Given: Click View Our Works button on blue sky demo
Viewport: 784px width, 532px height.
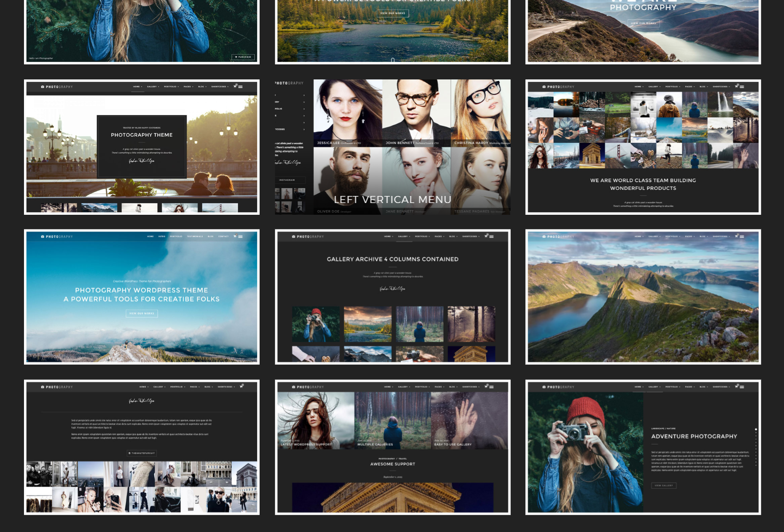Looking at the screenshot, I should click(x=142, y=313).
